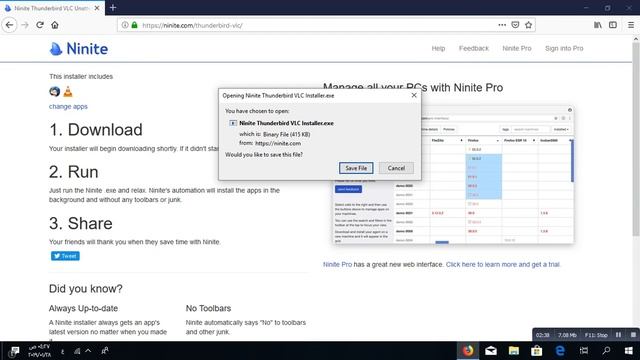Go back to previous page
The width and height of the screenshot is (640, 360).
click(9, 25)
